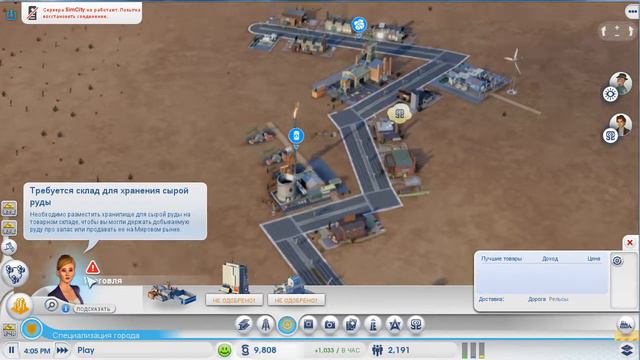Click the zoom plus/minus camera control
This screenshot has width=640, height=360.
tap(617, 31)
